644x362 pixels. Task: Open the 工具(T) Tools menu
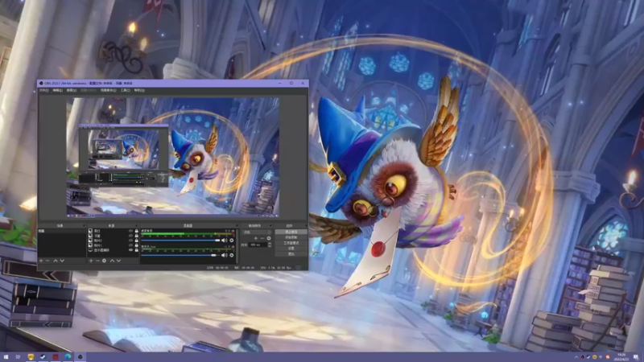pyautogui.click(x=126, y=90)
